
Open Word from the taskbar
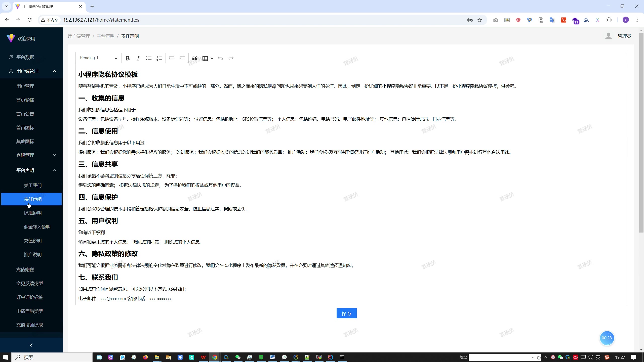click(272, 357)
